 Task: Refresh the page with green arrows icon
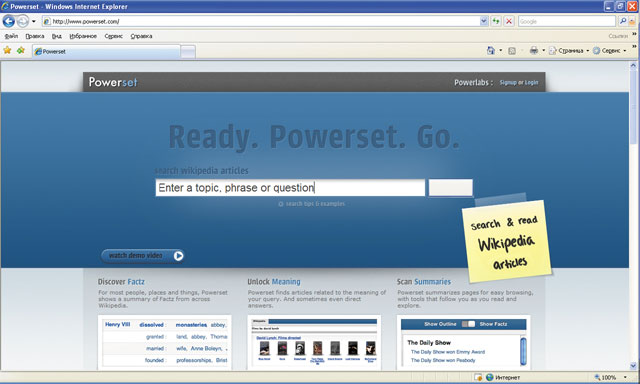[496, 21]
